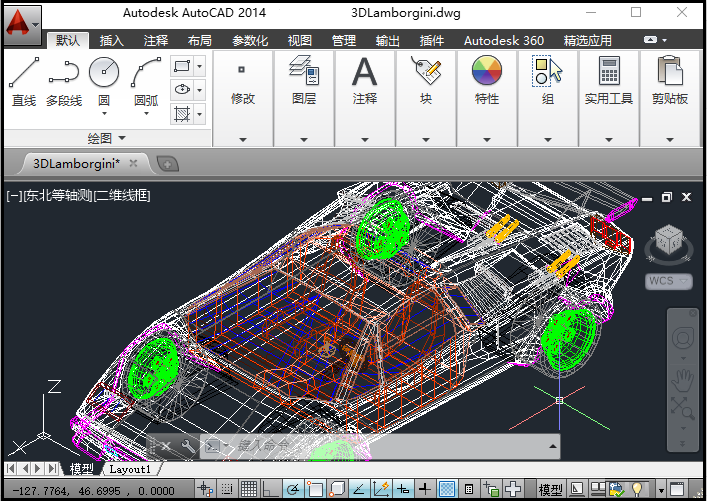Viewport: 707px width, 501px height.
Task: Click the Clean Screen status bar icon
Action: (677, 489)
